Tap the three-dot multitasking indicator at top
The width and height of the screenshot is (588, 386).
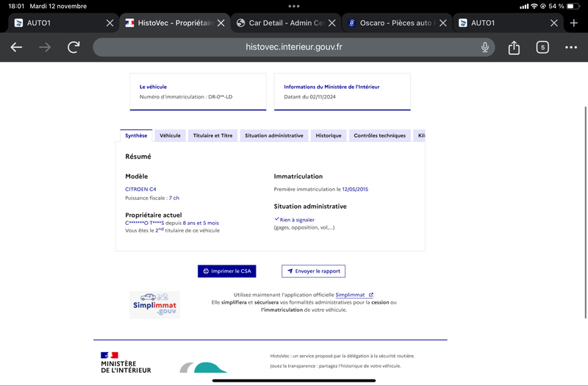[293, 6]
